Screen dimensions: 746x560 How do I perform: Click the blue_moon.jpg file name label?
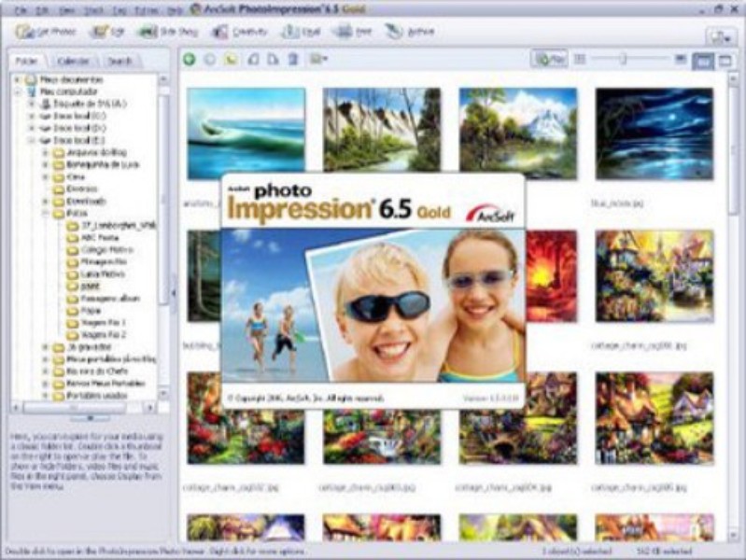[617, 203]
